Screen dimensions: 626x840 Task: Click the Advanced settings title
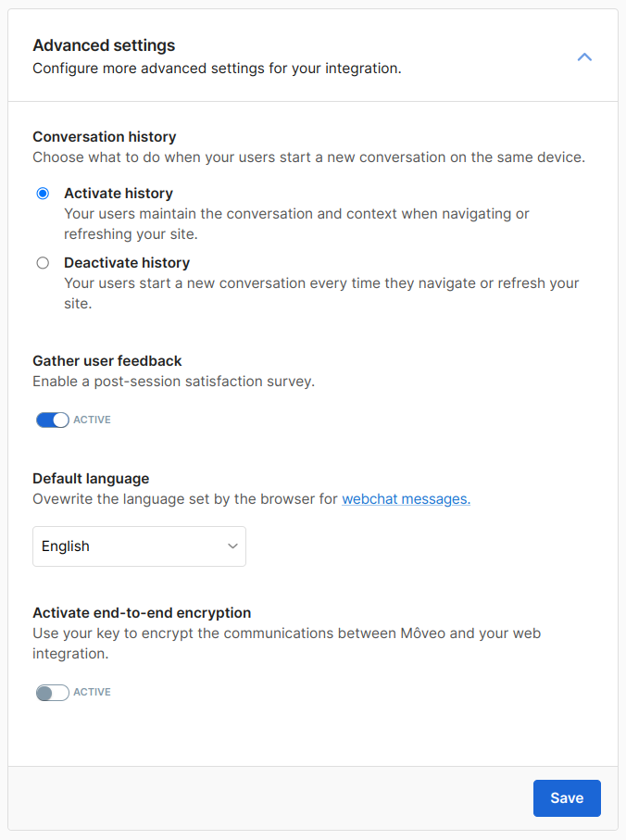(x=104, y=45)
